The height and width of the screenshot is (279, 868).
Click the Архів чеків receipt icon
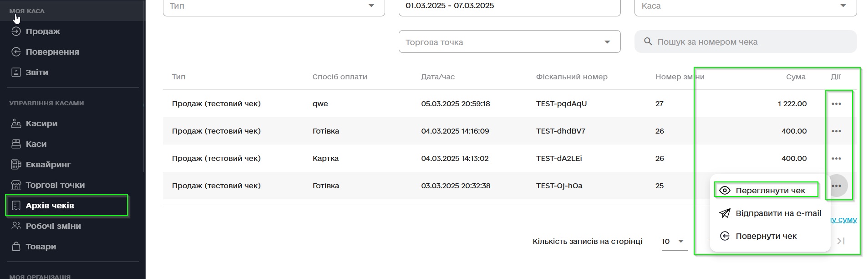[x=16, y=206]
